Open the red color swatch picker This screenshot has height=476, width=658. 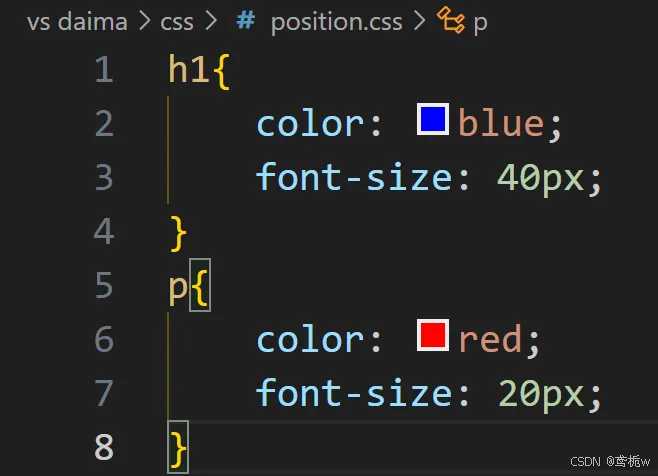[433, 335]
